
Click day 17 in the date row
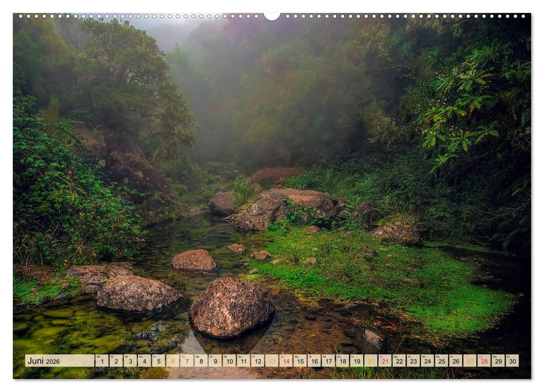328,361
